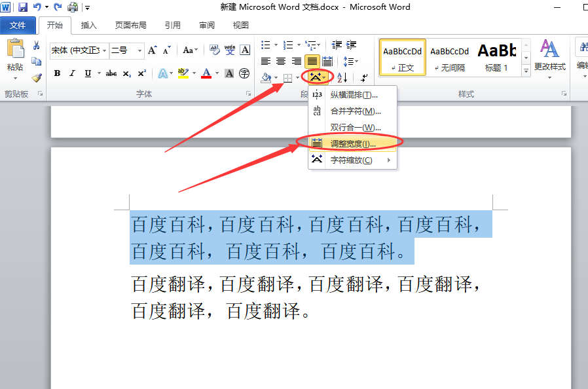Apply the 无间隔 No Spacing style
Screen dimensions: 588x389
click(449, 58)
